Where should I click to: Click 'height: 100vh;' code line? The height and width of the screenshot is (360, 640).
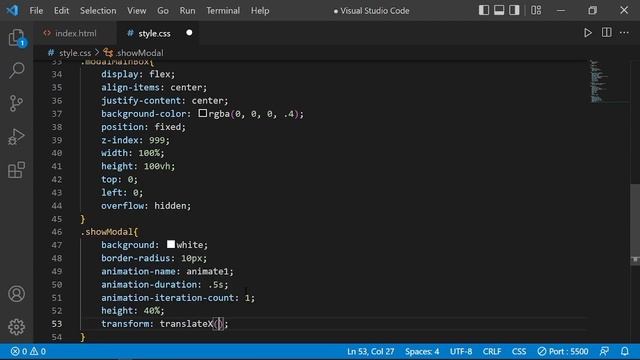(x=138, y=166)
